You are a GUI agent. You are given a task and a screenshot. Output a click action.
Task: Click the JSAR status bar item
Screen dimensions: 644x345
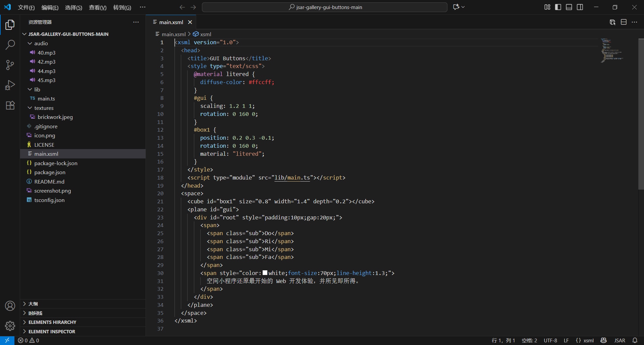click(x=620, y=340)
